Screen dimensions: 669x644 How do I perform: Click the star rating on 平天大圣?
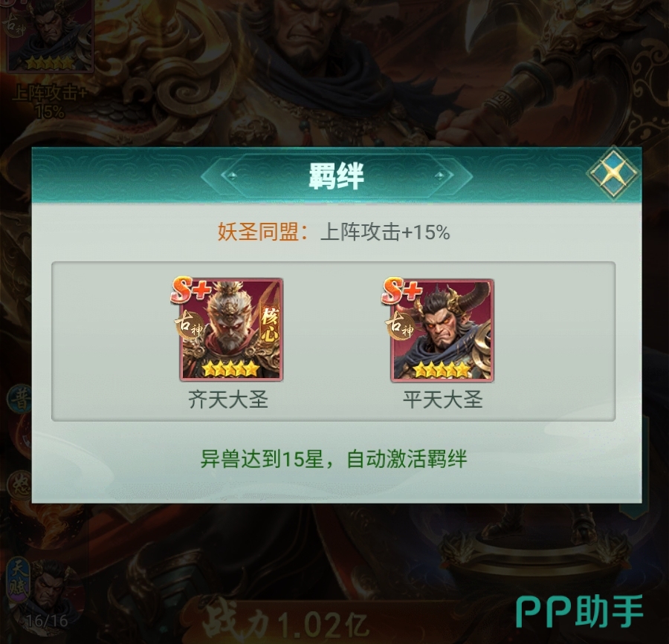click(x=442, y=369)
